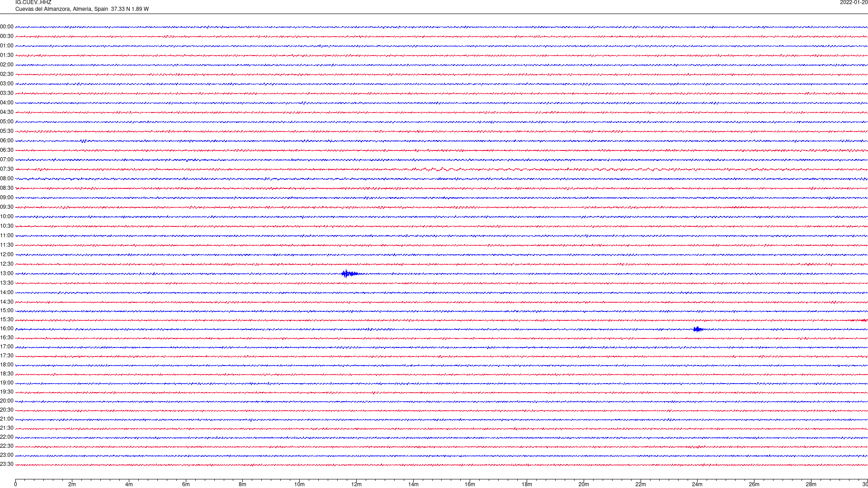
Task: Click the 14:30 row time label
Action: tap(7, 302)
